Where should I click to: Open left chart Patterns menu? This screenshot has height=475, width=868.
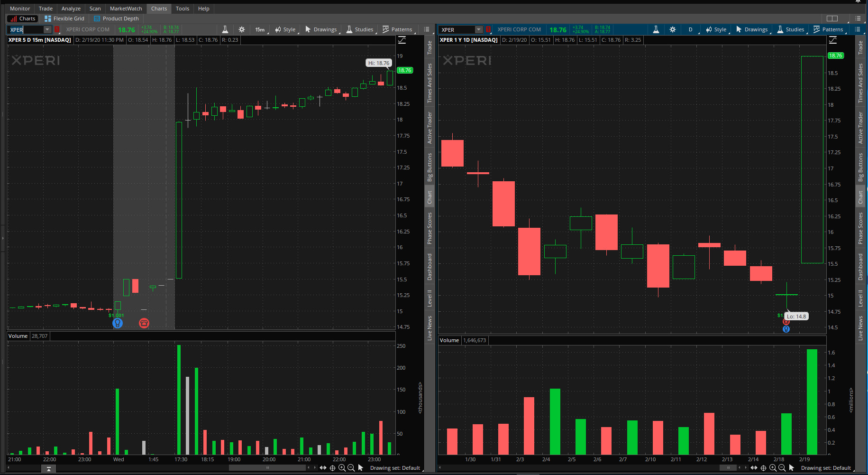click(398, 29)
